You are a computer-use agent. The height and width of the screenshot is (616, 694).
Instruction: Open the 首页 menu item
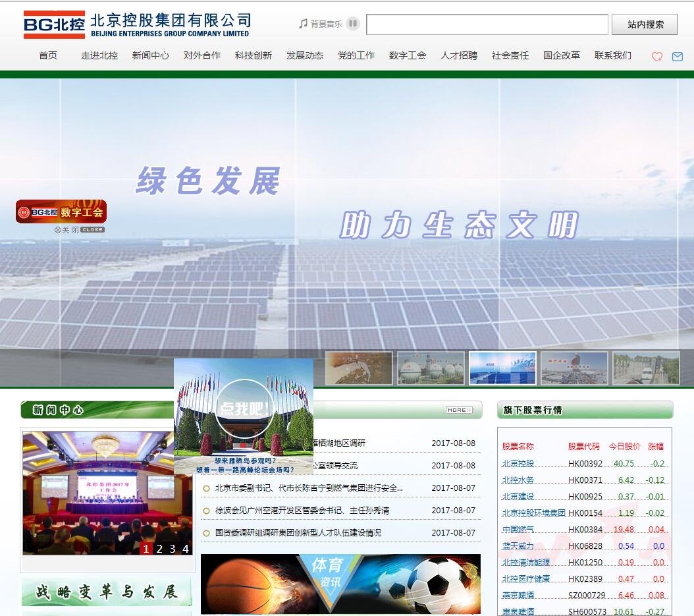[48, 55]
